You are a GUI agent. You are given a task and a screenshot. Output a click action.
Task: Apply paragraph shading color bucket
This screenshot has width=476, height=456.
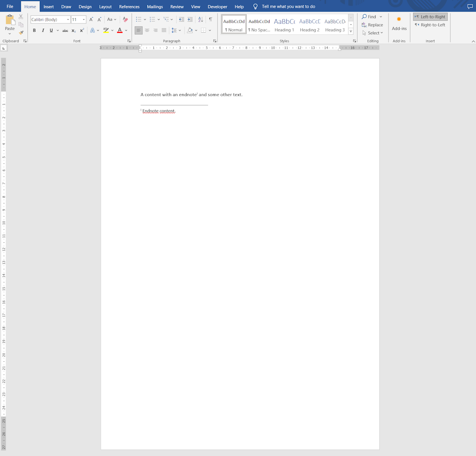[x=190, y=31]
